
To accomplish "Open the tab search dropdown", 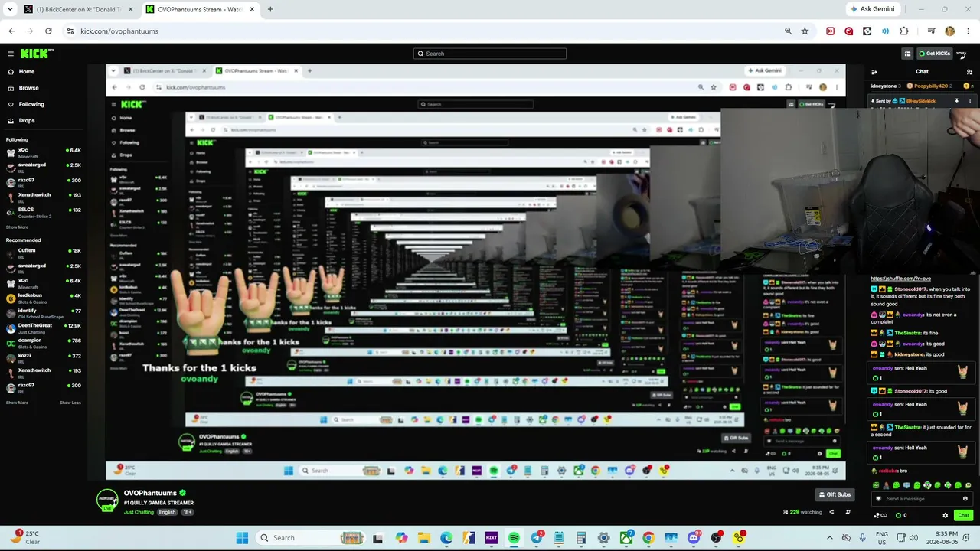I will click(10, 9).
